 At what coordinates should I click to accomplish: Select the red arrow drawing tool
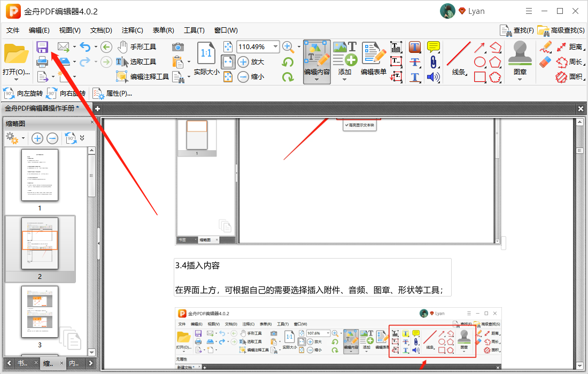pos(479,48)
